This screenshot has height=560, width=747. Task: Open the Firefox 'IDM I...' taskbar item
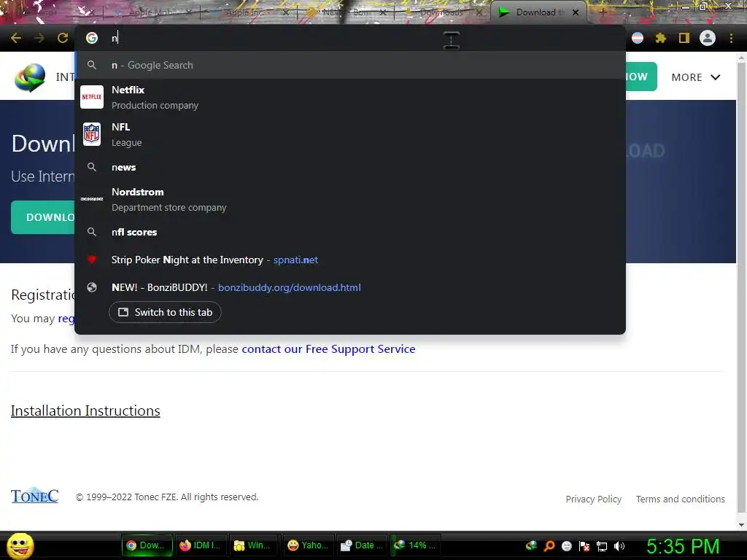[x=200, y=545]
